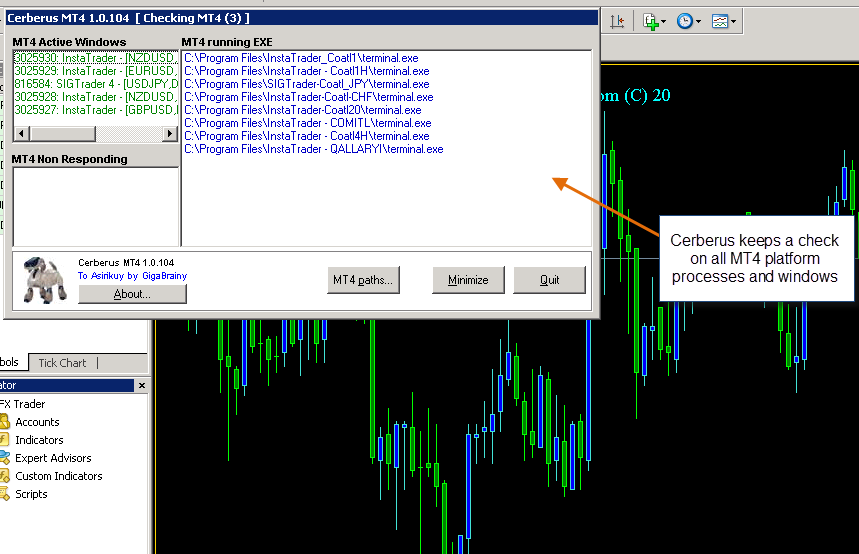859x554 pixels.
Task: Toggle the chart shift icon in the toolbar
Action: pyautogui.click(x=617, y=21)
